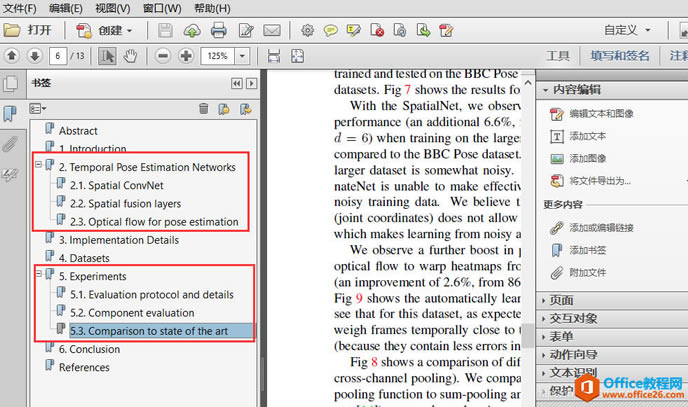688x407 pixels.
Task: Click the document scroll up arrow
Action: (528, 82)
